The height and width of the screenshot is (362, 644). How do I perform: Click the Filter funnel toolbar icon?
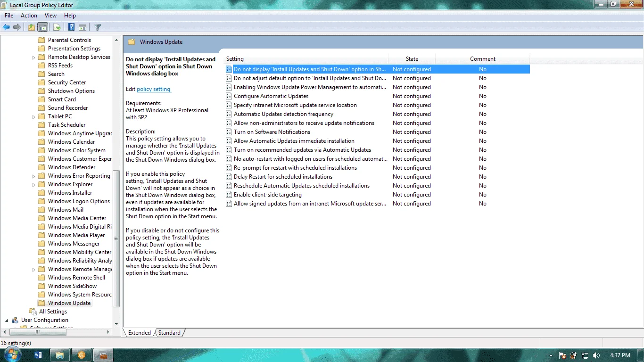[x=97, y=27]
